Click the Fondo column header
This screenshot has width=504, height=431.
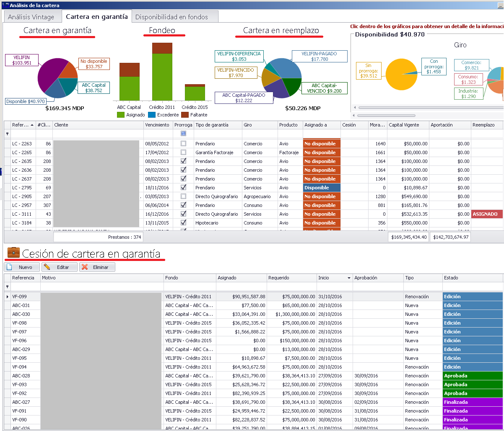point(190,278)
